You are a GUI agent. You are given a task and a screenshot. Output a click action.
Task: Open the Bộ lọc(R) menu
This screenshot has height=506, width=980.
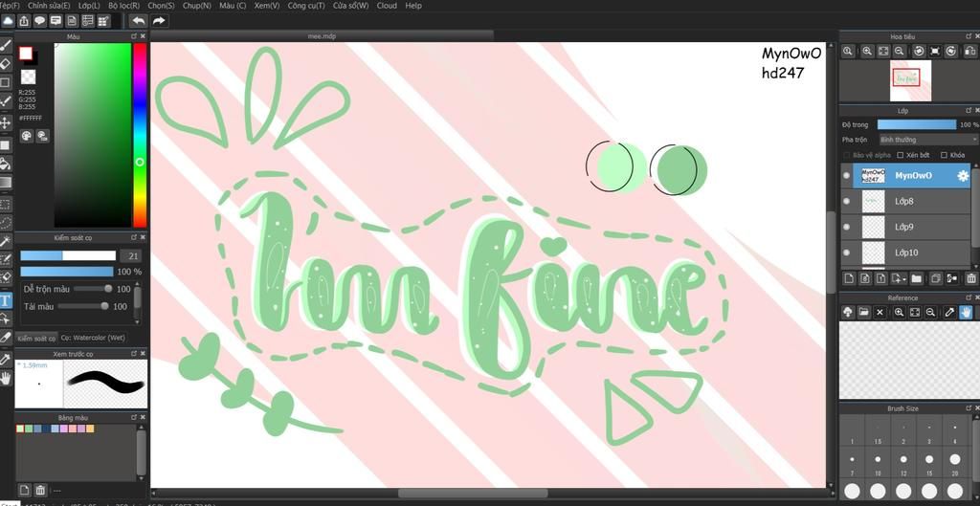click(123, 5)
